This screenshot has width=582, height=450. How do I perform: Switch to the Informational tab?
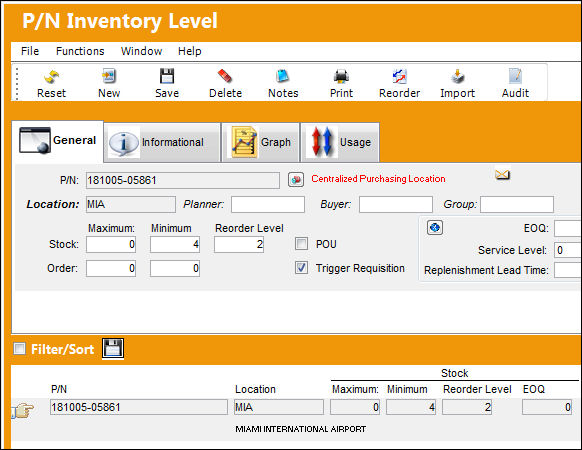(x=163, y=142)
